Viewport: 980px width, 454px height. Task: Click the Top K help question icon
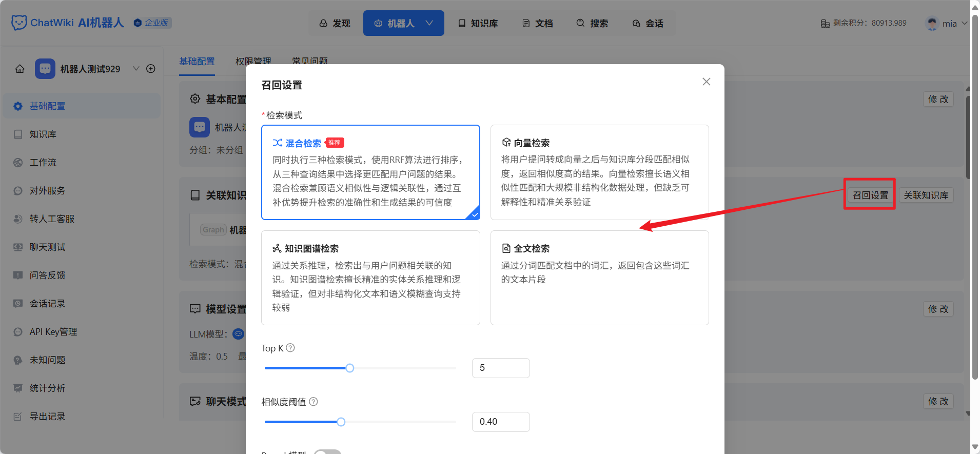tap(290, 348)
